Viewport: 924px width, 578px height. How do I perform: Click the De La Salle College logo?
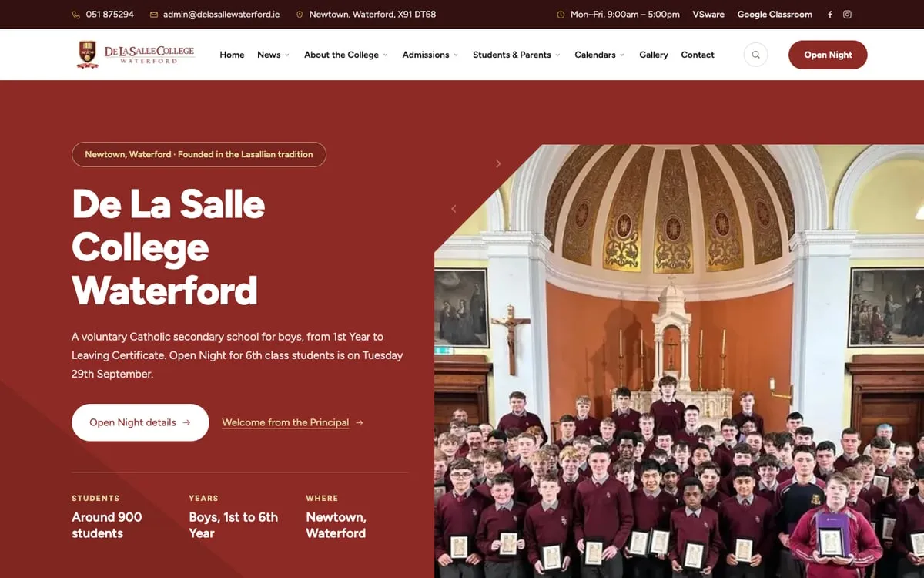click(x=136, y=54)
